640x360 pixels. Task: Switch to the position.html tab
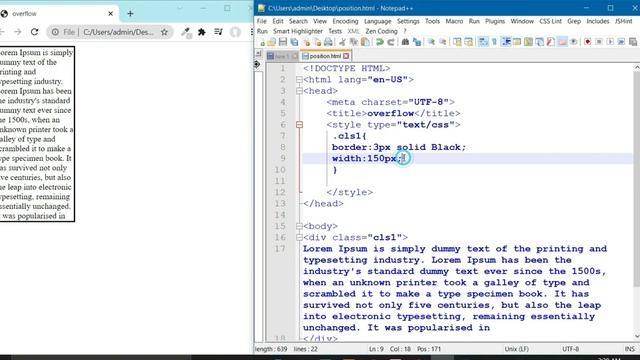pyautogui.click(x=324, y=56)
